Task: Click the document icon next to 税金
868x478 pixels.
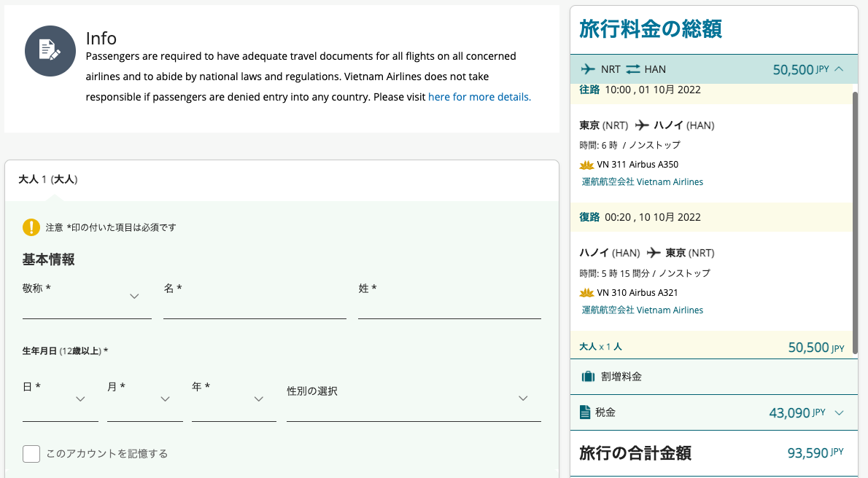Action: [585, 412]
